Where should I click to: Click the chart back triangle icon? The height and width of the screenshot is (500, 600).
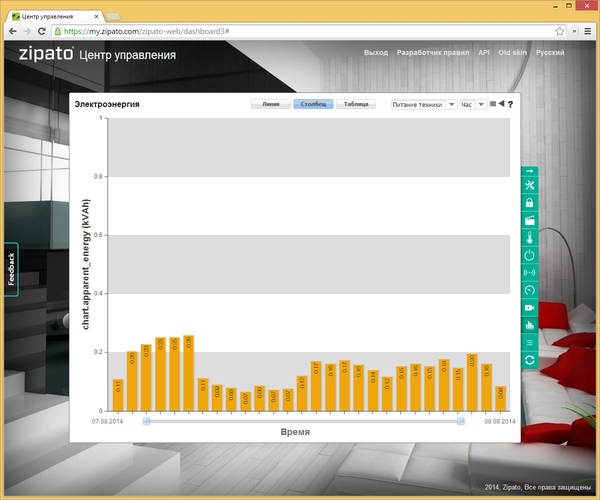coord(502,104)
